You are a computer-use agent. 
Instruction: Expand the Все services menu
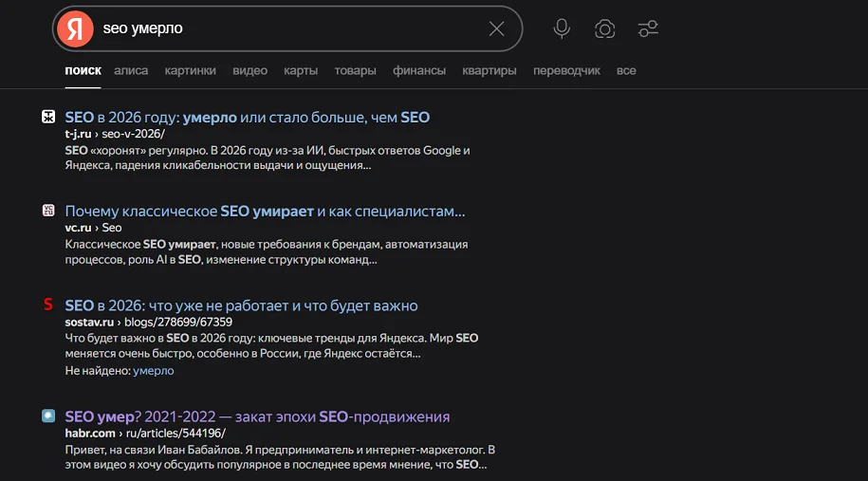(x=626, y=70)
